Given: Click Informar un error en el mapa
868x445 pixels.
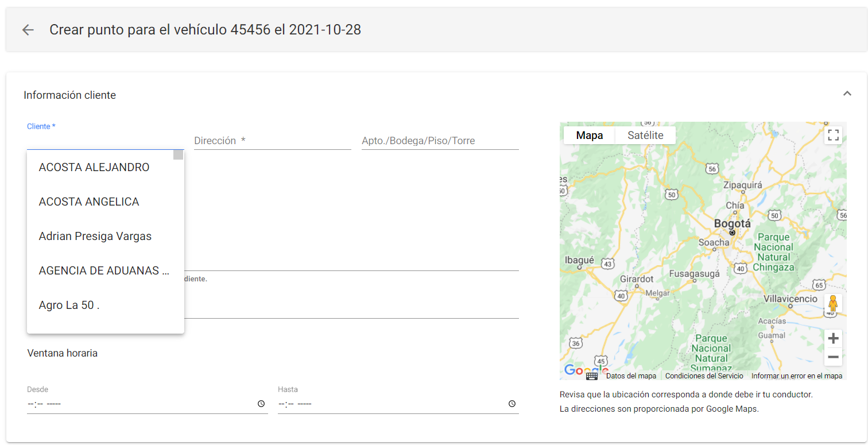Looking at the screenshot, I should point(797,376).
